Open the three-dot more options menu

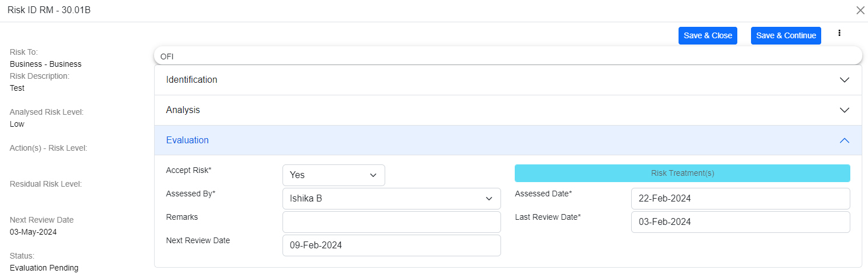(x=839, y=33)
